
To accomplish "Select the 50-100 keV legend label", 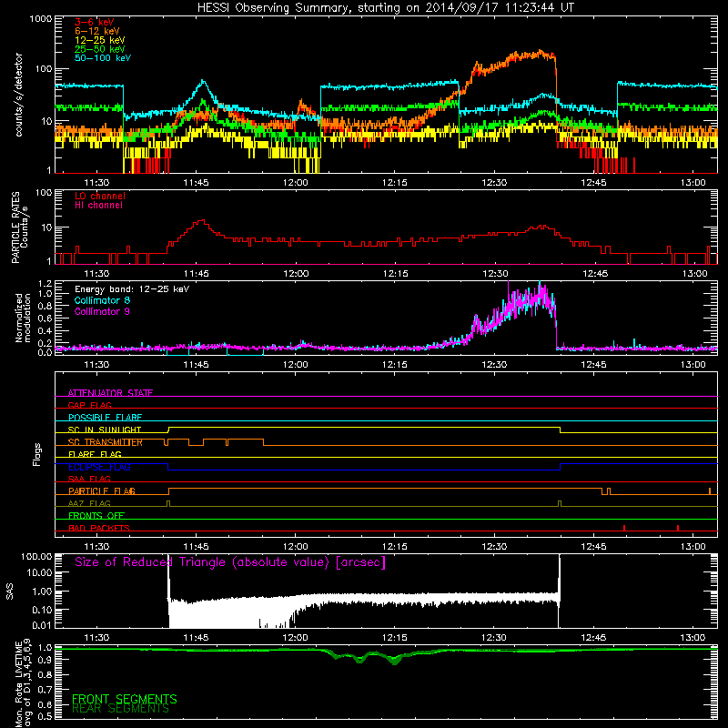I will 103,58.
